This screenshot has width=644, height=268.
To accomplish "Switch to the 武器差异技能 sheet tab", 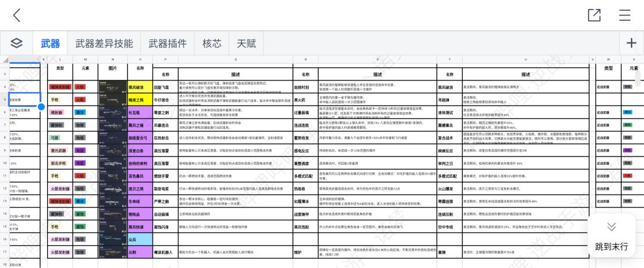I will 104,43.
